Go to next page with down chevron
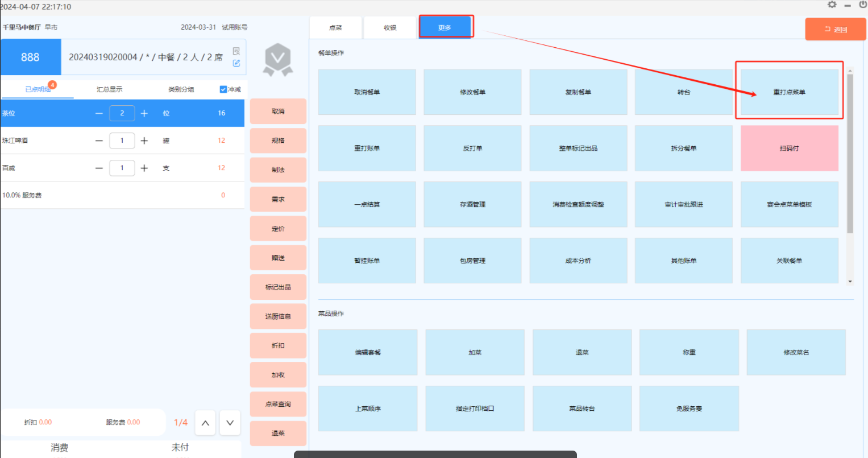868x458 pixels. 230,423
